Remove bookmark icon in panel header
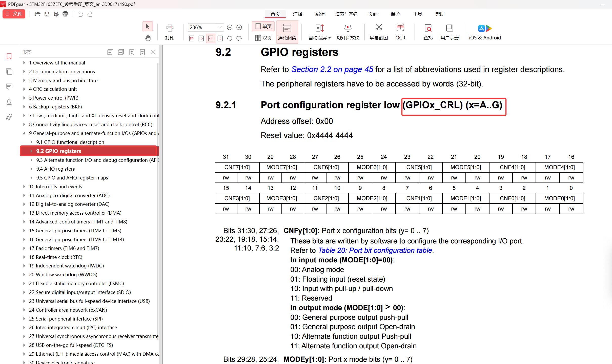This screenshot has height=364, width=612. click(142, 52)
